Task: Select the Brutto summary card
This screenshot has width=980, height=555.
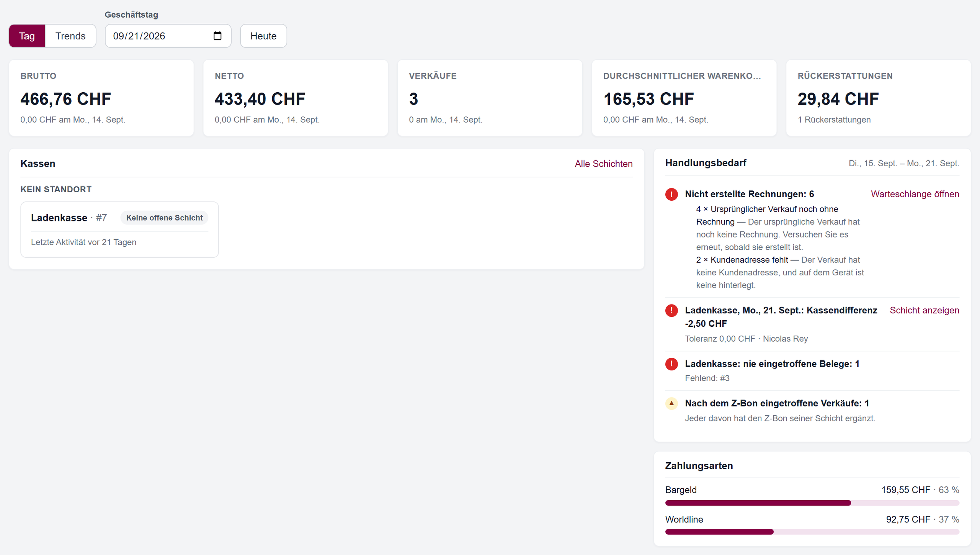Action: click(x=101, y=98)
